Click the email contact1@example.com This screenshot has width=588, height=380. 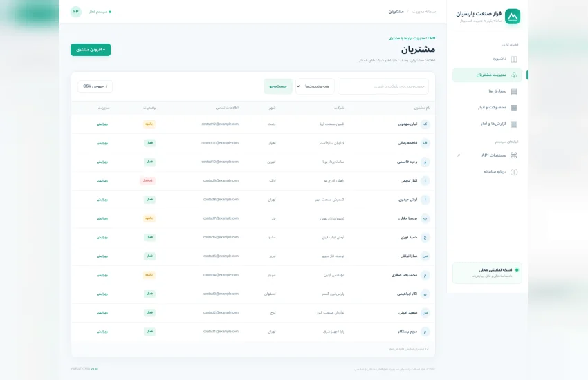pyautogui.click(x=221, y=332)
